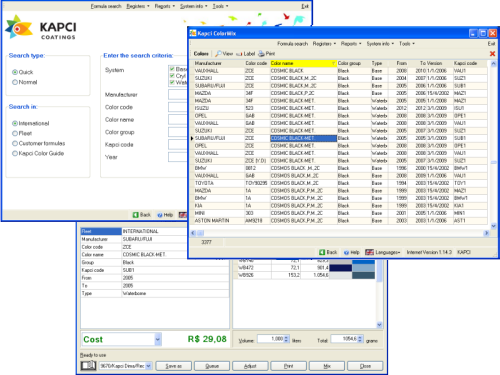Click the dark navy swatch in WB472 row
The image size is (500, 375).
pos(340,268)
